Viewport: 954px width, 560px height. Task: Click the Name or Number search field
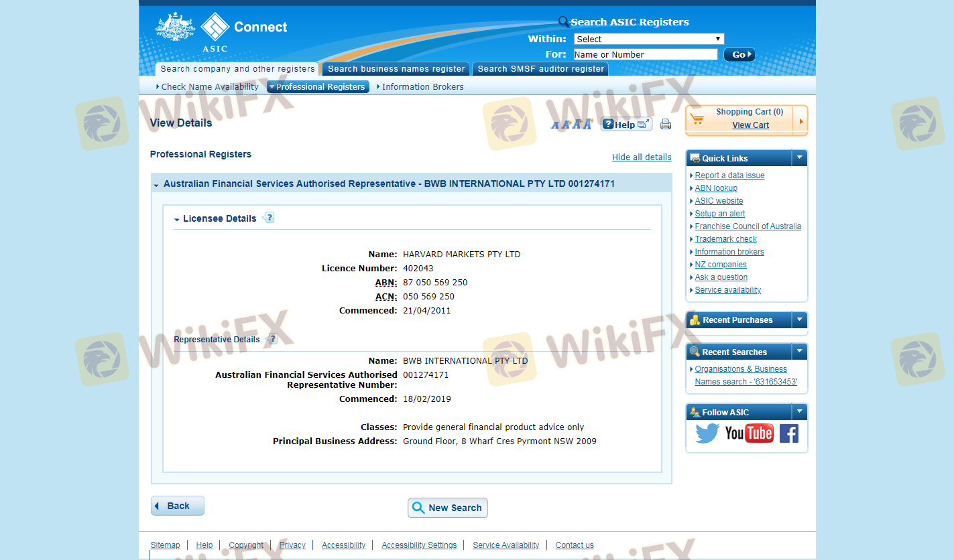[645, 55]
